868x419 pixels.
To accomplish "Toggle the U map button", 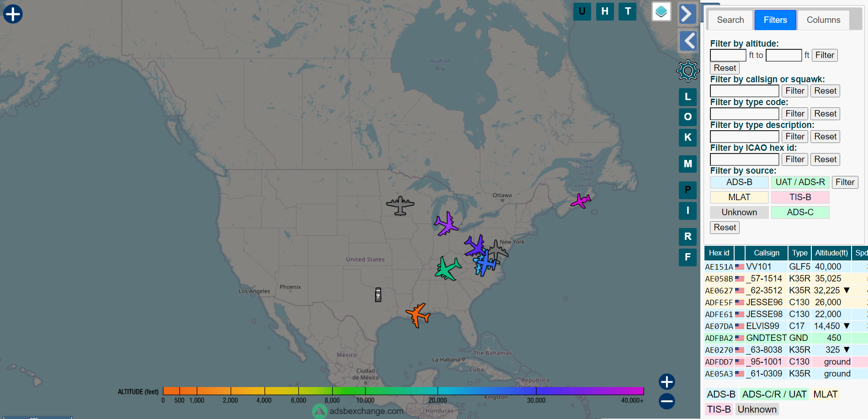I will pos(582,11).
